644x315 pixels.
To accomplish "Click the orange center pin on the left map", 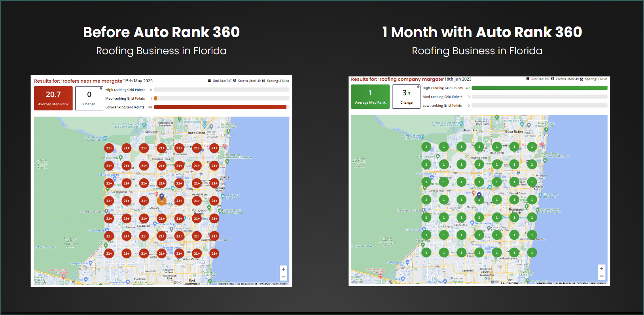I will [x=161, y=201].
